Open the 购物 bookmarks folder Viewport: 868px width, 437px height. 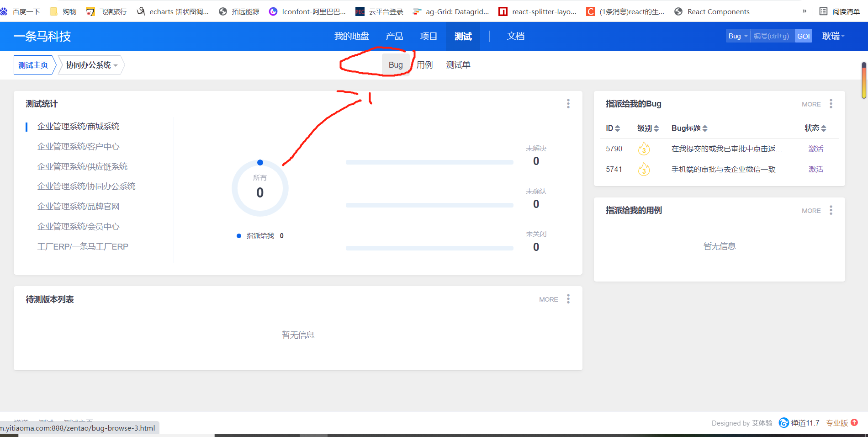click(x=63, y=11)
